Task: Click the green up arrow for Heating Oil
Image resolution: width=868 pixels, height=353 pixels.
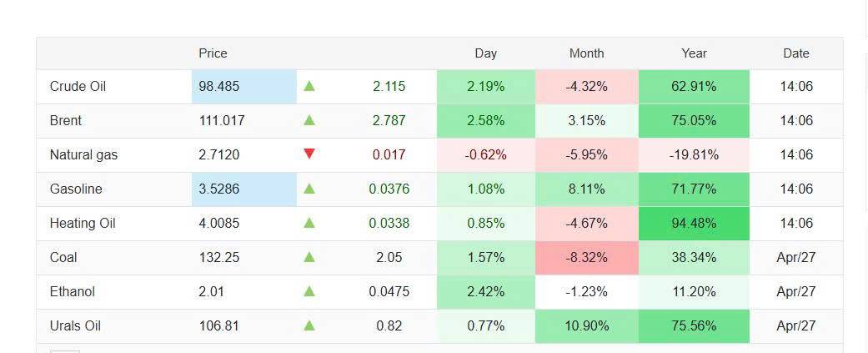Action: 309,223
